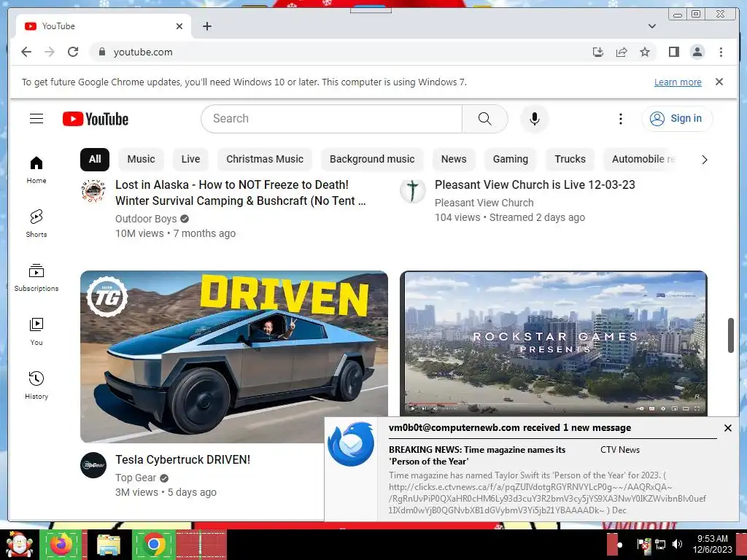747x560 pixels.
Task: Select the Live filter chip
Action: (x=190, y=159)
